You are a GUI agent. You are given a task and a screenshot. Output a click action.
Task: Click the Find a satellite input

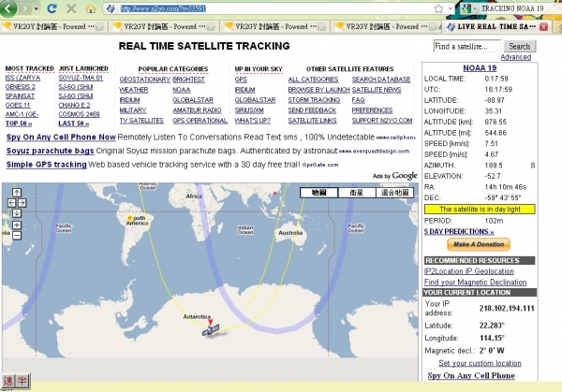pos(469,46)
